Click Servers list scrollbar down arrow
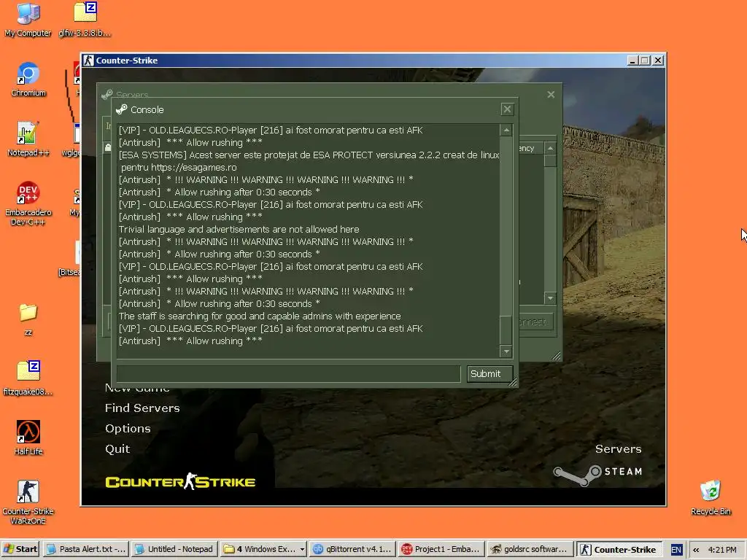Image resolution: width=747 pixels, height=560 pixels. (550, 298)
